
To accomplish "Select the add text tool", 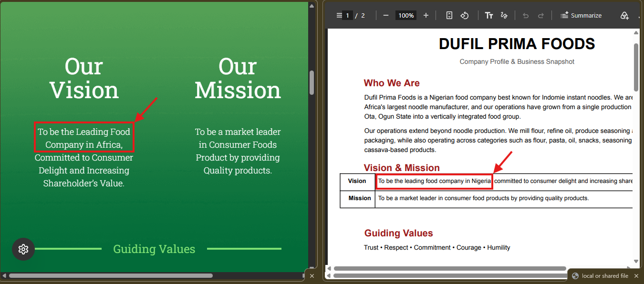I will coord(489,15).
